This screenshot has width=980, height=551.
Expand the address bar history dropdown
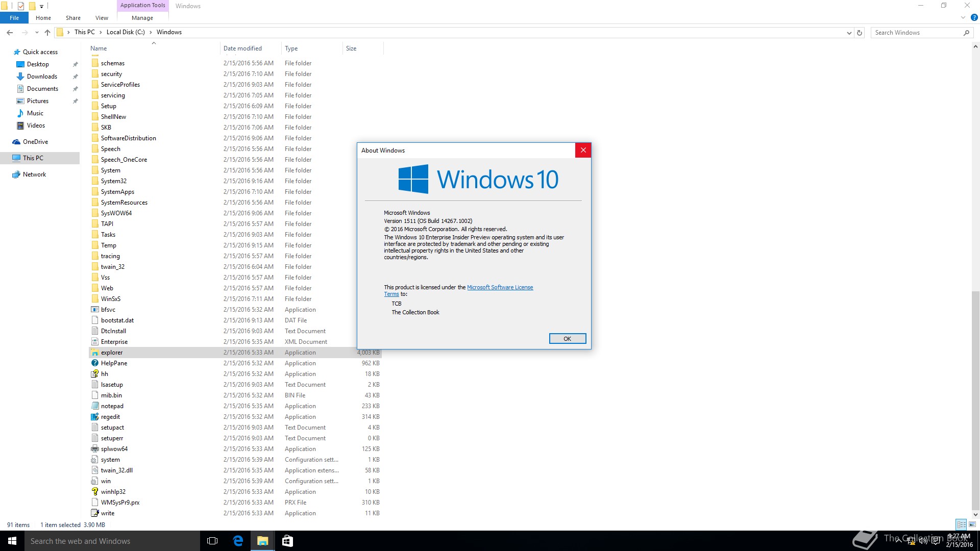click(x=849, y=33)
